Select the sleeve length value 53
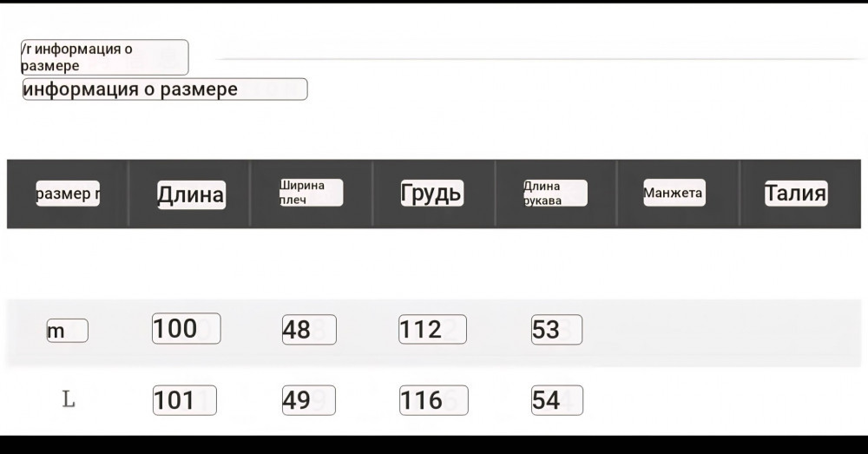This screenshot has height=454, width=868. coord(556,330)
